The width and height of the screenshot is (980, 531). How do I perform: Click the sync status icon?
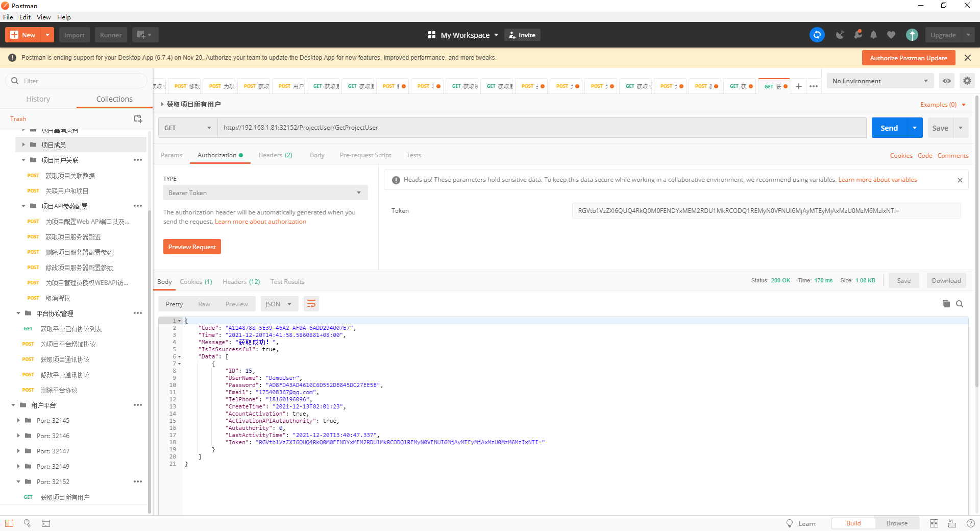817,35
